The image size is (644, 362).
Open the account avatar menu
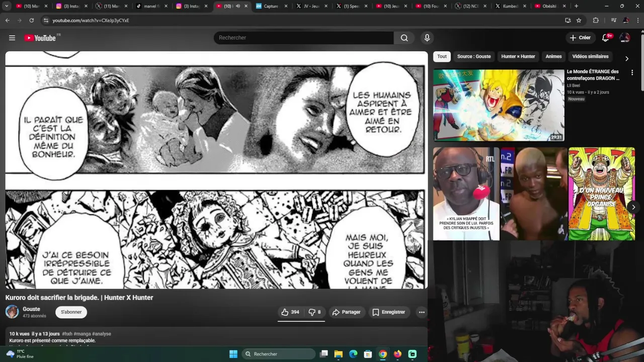[x=625, y=38]
